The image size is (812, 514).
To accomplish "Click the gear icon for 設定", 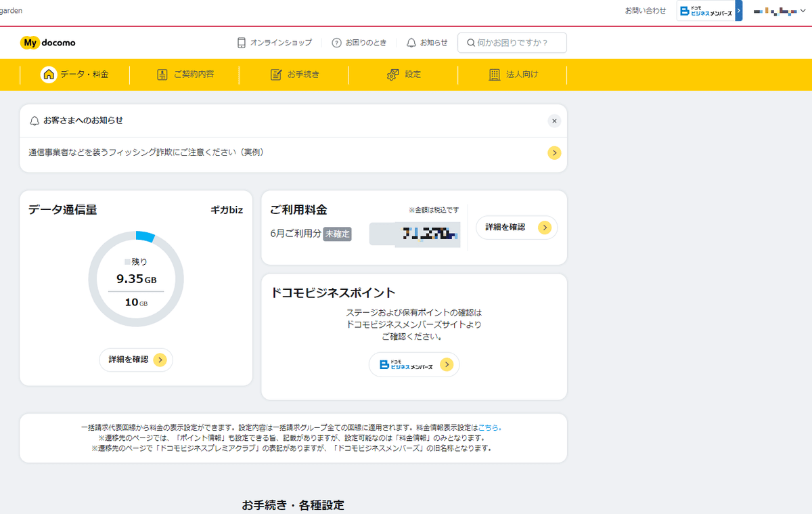I will (x=392, y=74).
